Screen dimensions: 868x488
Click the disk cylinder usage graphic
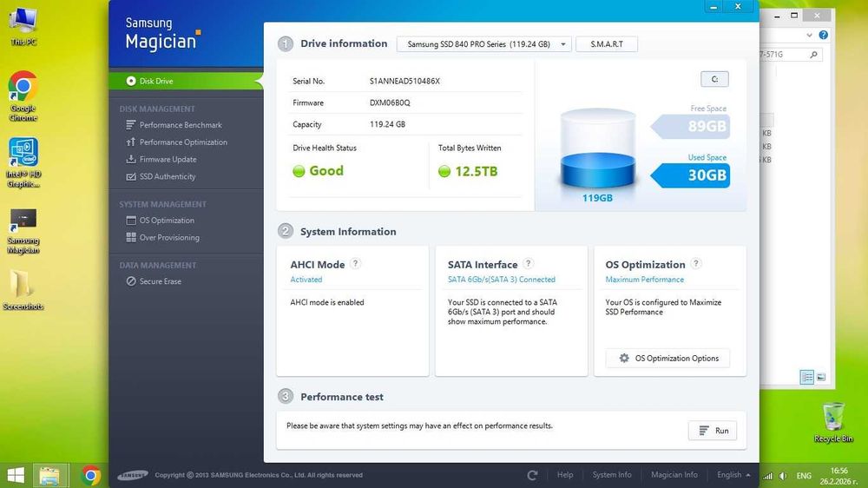[x=598, y=149]
